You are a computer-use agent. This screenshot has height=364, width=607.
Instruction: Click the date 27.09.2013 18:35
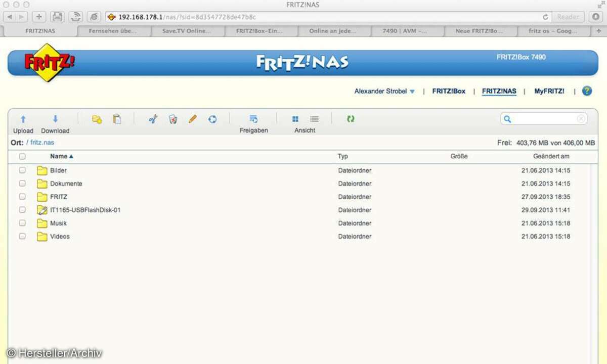pyautogui.click(x=546, y=197)
